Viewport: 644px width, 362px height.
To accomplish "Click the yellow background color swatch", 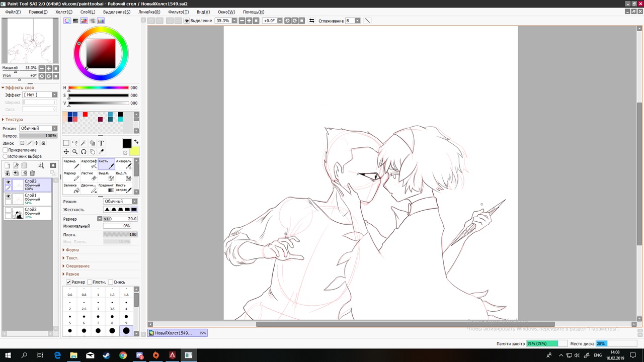I will coord(134,152).
